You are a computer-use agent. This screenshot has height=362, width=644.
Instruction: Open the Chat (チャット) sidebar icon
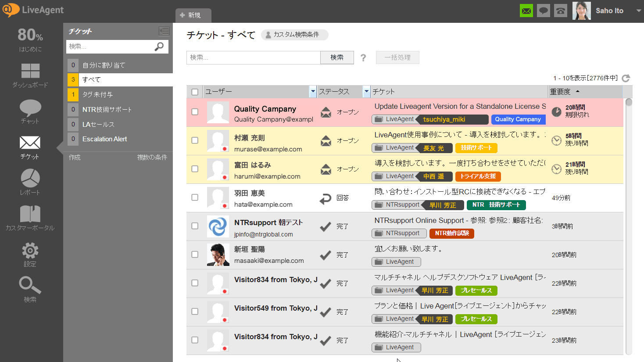30,108
